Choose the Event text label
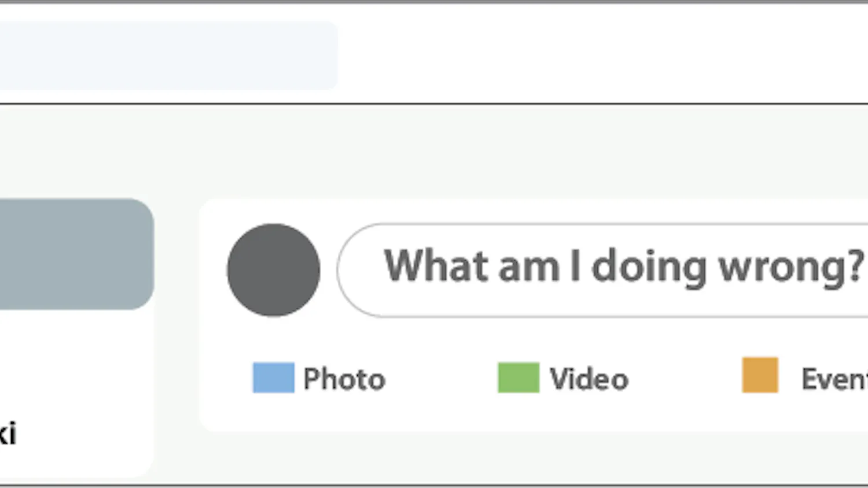 [x=834, y=379]
